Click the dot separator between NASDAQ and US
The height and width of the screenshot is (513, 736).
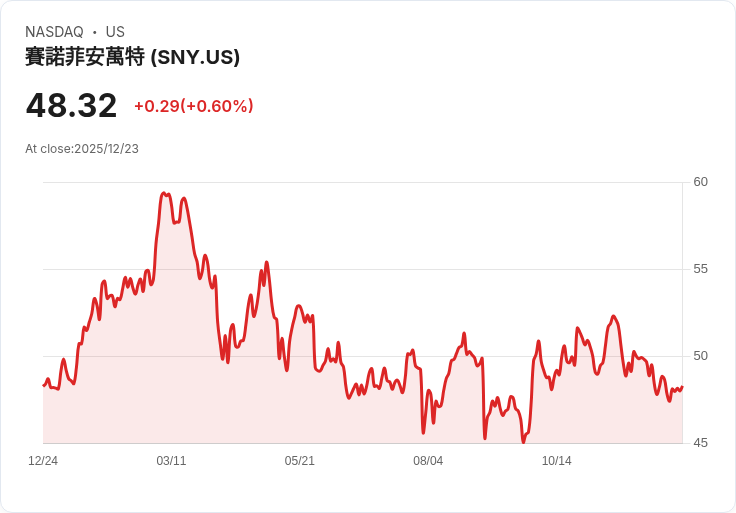(x=94, y=32)
